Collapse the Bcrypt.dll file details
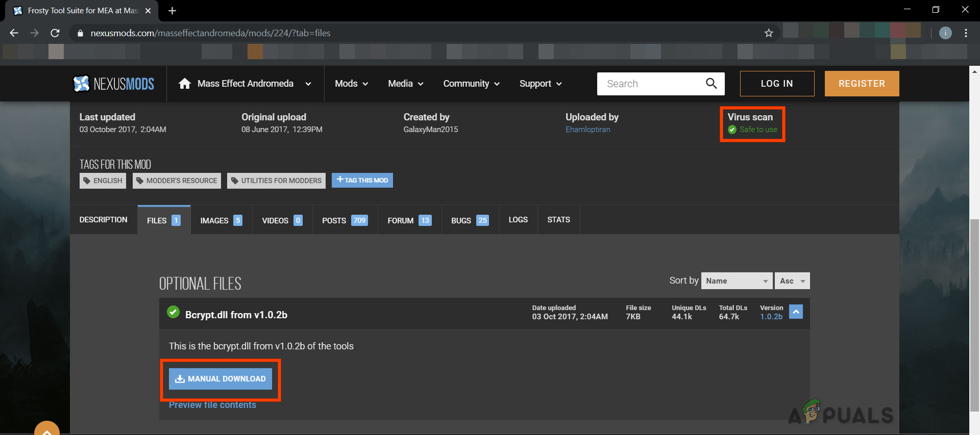The image size is (980, 435). pos(796,312)
